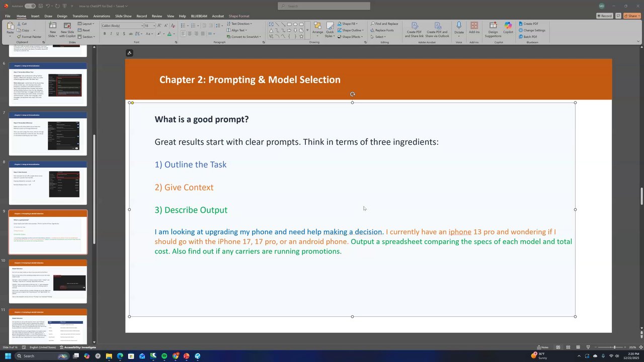Open Bluebeam Change Settings
The image size is (644, 362).
click(x=531, y=30)
